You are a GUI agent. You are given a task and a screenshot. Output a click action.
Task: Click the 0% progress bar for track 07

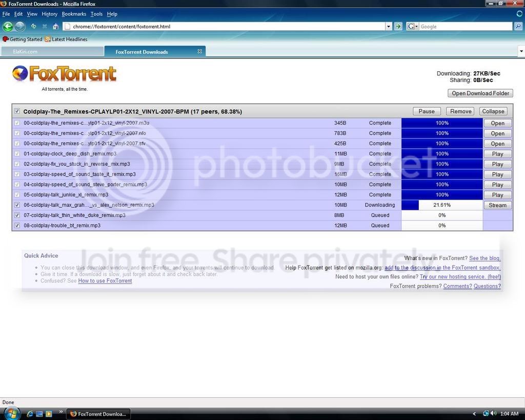coord(442,215)
